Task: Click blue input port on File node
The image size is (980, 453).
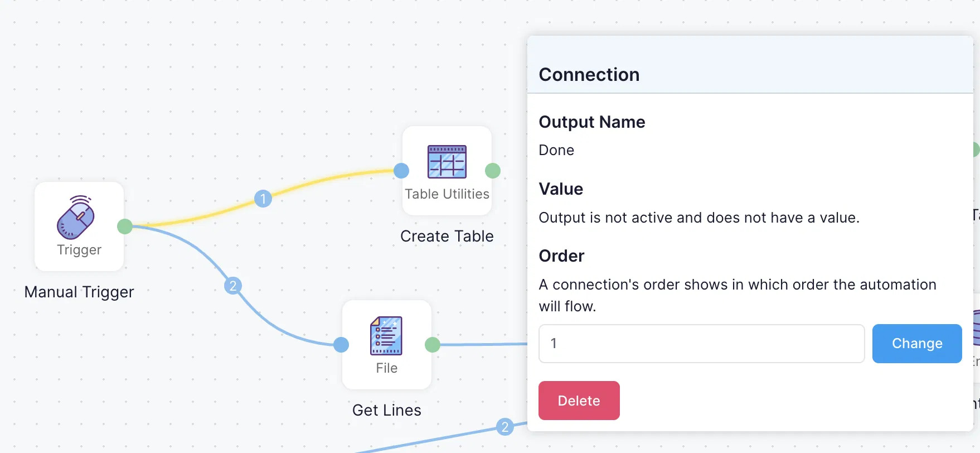Action: 341,345
